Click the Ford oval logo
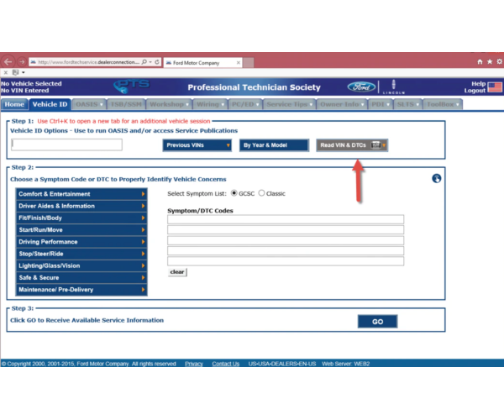504x420 pixels. (360, 87)
